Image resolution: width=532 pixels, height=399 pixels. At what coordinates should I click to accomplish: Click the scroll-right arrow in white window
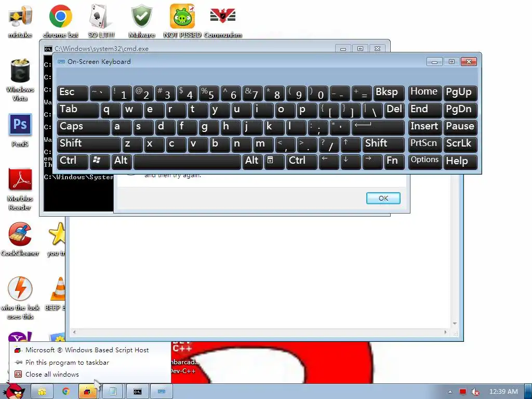point(445,332)
